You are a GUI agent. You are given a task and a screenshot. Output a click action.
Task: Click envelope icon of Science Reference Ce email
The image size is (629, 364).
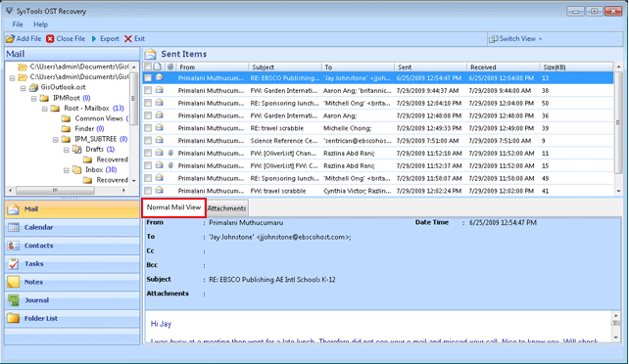pos(160,141)
